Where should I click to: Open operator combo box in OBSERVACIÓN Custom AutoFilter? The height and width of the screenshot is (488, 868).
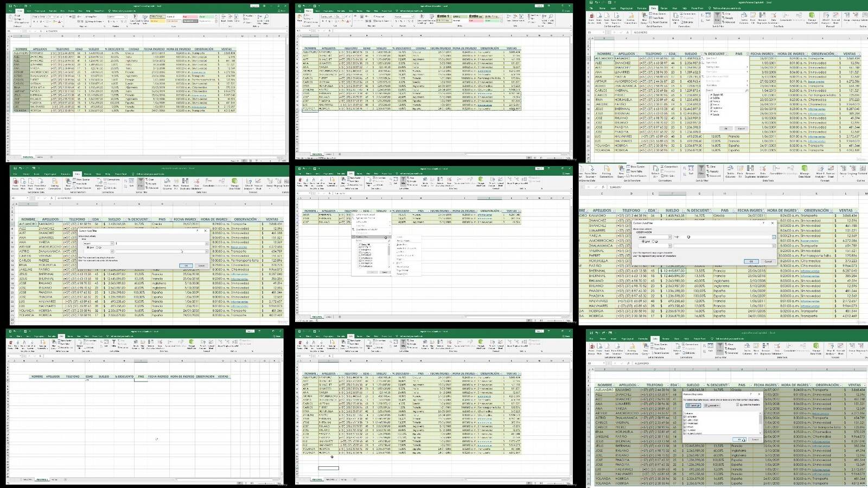point(655,237)
